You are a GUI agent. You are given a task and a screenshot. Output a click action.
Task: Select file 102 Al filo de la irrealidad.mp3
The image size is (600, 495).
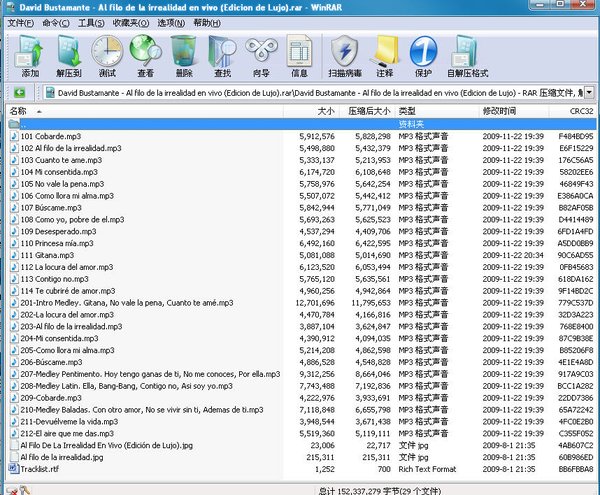click(x=71, y=148)
